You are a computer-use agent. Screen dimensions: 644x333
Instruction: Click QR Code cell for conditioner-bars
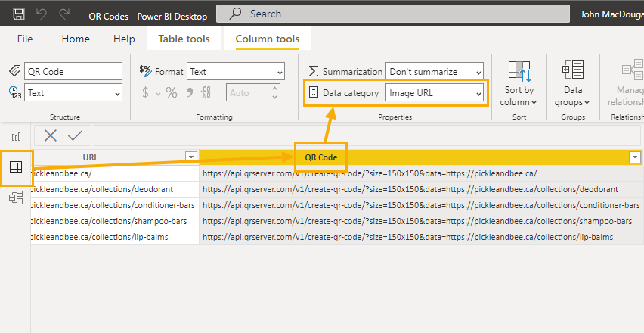click(x=421, y=205)
